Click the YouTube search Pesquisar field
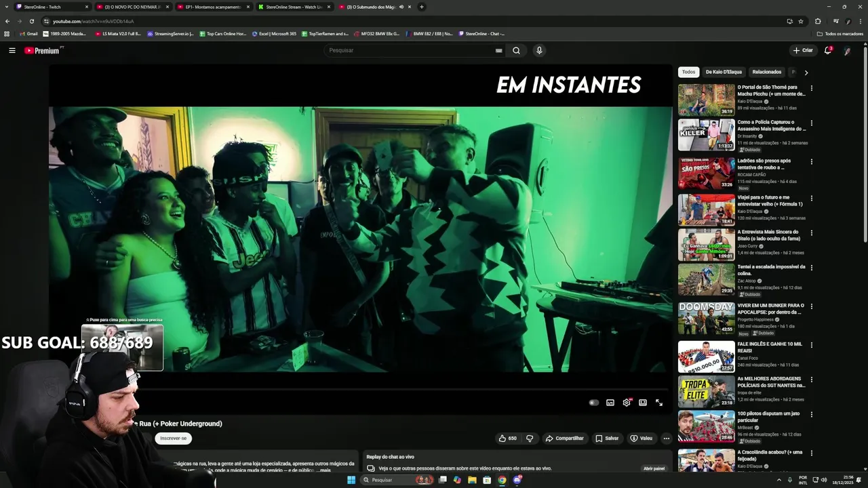Image resolution: width=868 pixels, height=488 pixels. coord(410,50)
